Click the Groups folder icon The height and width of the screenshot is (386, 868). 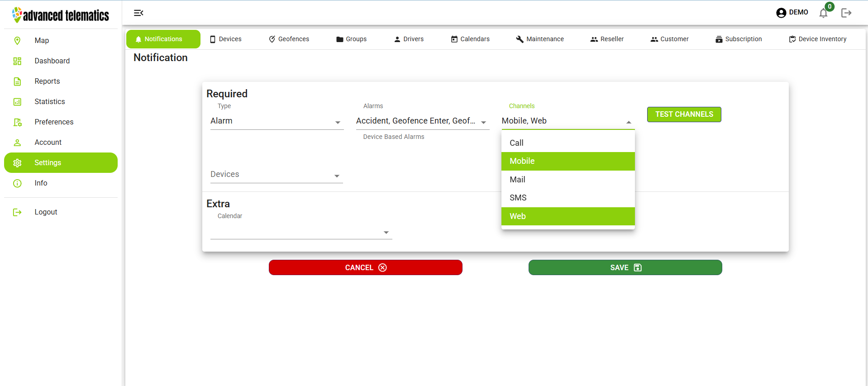pyautogui.click(x=340, y=39)
